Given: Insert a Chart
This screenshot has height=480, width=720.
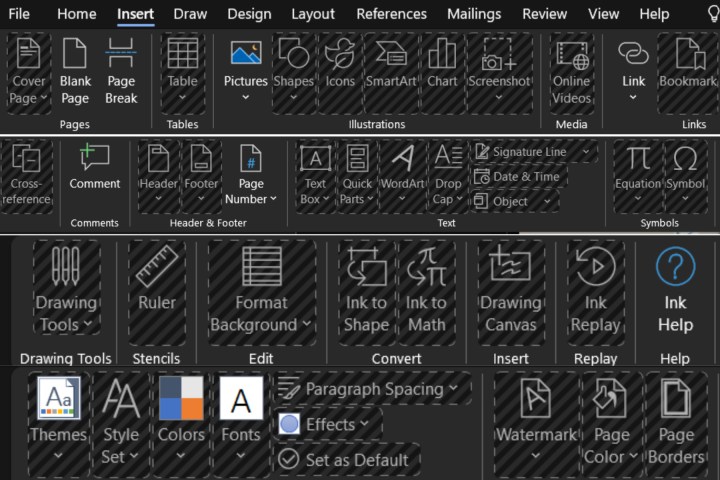Looking at the screenshot, I should [x=442, y=70].
